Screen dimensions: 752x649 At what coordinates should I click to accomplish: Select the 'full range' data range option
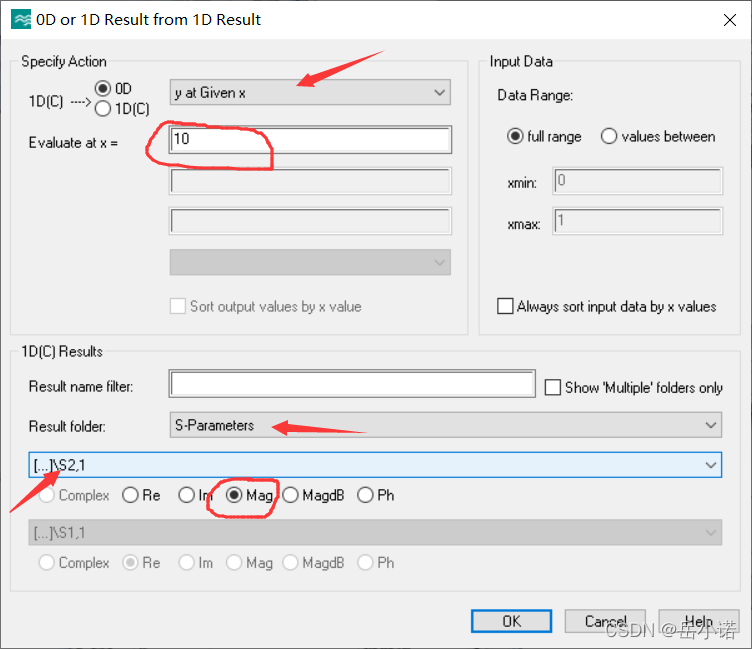pos(515,137)
